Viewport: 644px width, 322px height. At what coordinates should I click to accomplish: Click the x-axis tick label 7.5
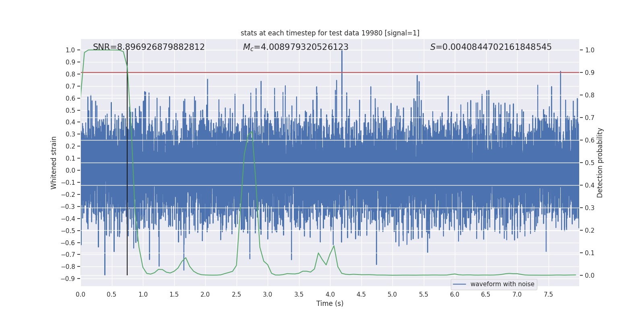pos(548,294)
